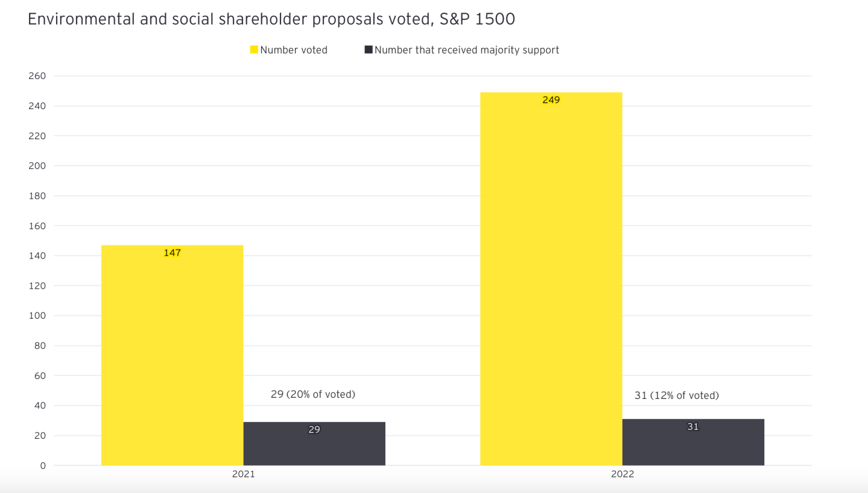The image size is (868, 493).
Task: Click the 2022 x-axis label
Action: (x=622, y=474)
